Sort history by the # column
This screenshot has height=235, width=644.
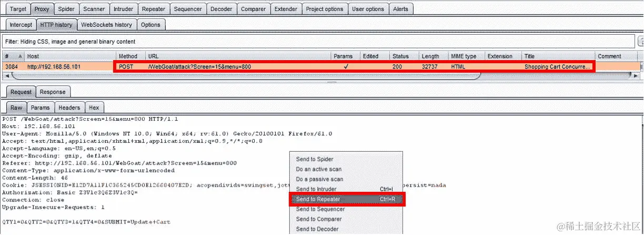click(14, 56)
